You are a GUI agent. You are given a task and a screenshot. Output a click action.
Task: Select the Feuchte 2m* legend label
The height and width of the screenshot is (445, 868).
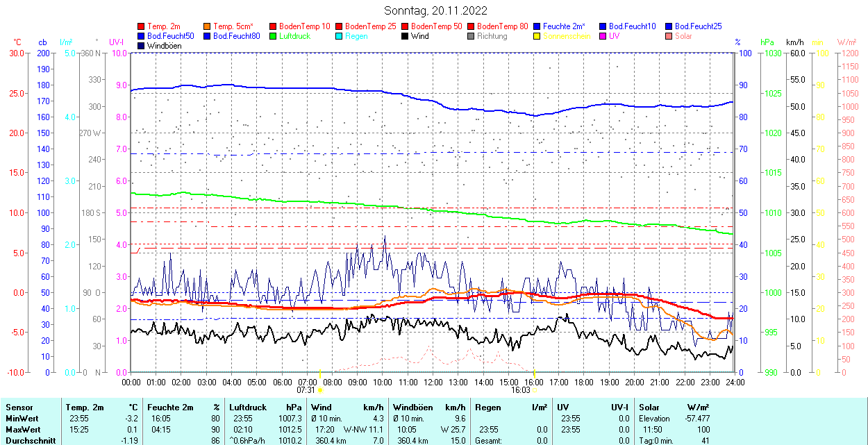(x=564, y=26)
